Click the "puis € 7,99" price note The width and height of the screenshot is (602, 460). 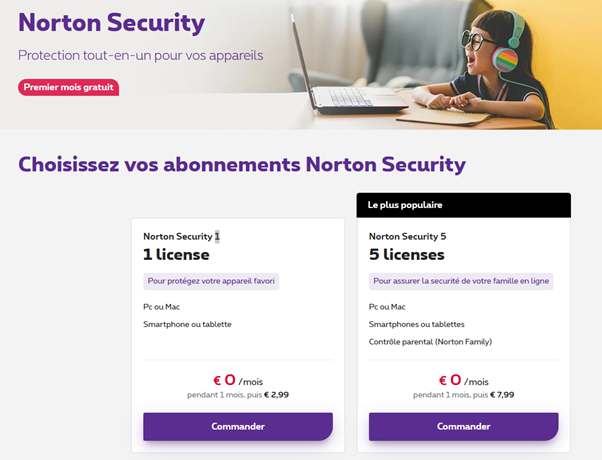coord(494,395)
